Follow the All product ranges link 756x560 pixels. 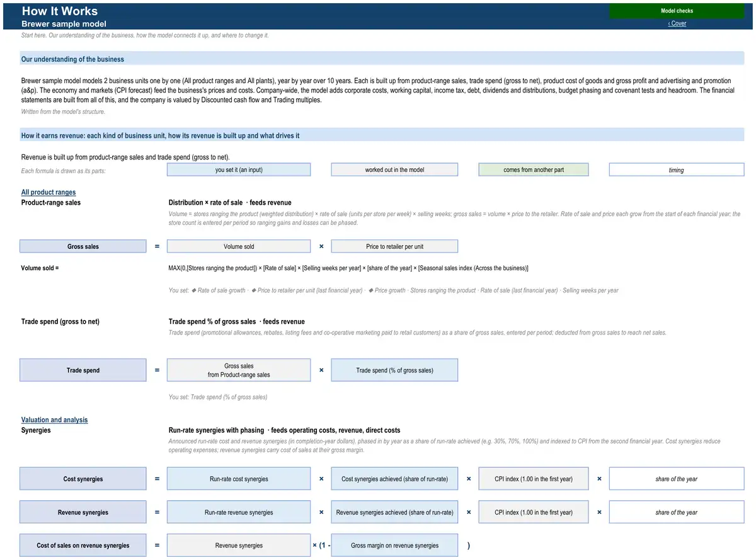49,192
